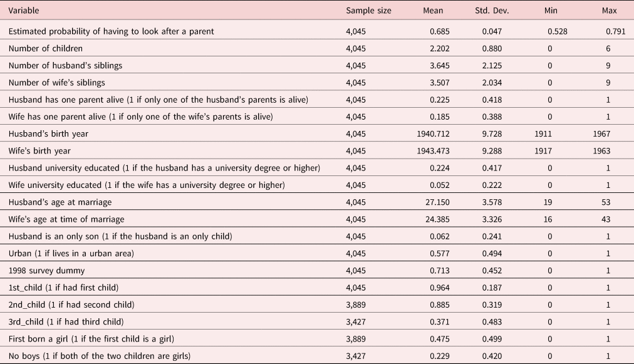The width and height of the screenshot is (634, 364).
Task: Select the Mean column header
Action: pos(433,11)
